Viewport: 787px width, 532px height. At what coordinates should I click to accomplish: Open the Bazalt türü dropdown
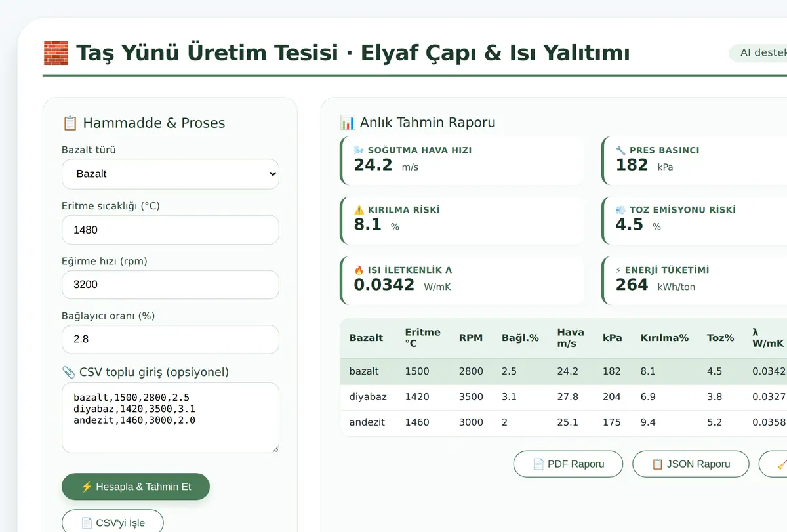[170, 174]
